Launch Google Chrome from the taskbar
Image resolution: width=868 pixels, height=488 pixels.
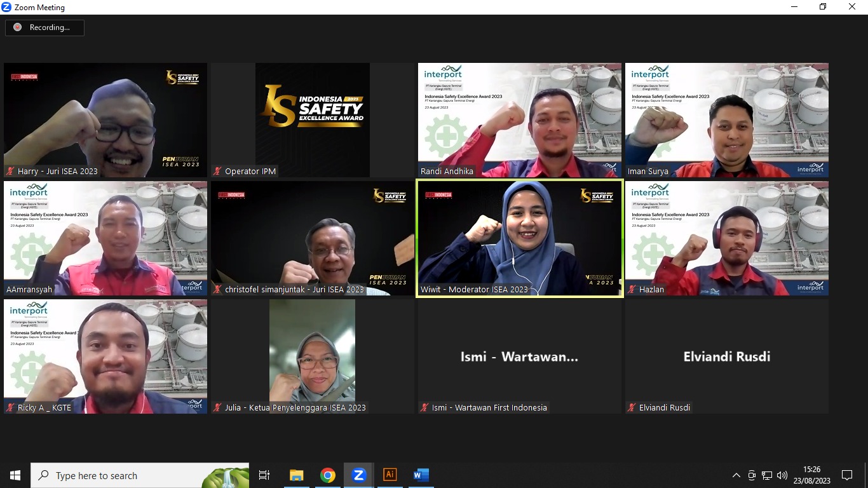(x=328, y=475)
